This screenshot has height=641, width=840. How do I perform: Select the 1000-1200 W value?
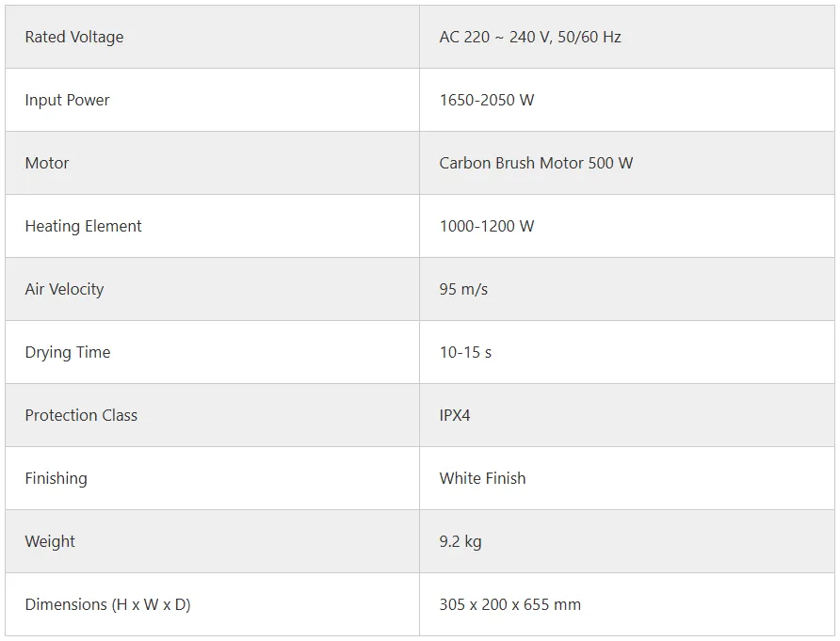(x=486, y=227)
